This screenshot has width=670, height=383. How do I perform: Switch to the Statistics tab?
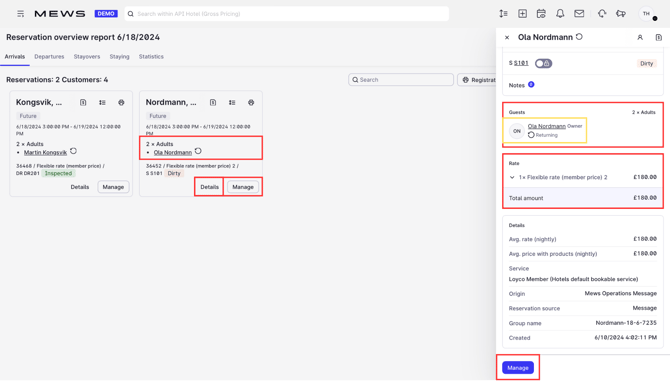151,56
